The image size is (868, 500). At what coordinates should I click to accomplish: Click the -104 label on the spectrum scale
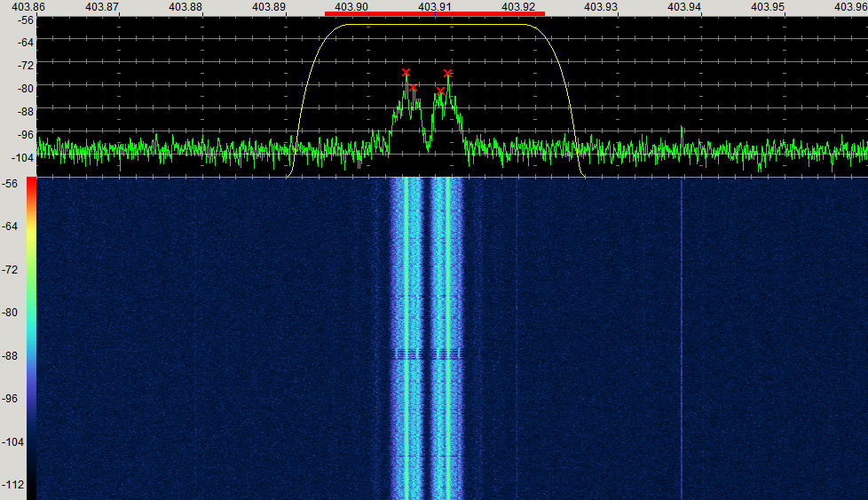pyautogui.click(x=23, y=158)
